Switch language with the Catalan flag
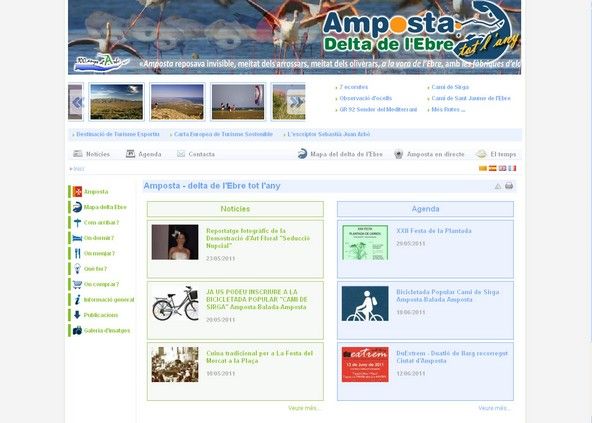592x423 pixels. pyautogui.click(x=483, y=168)
